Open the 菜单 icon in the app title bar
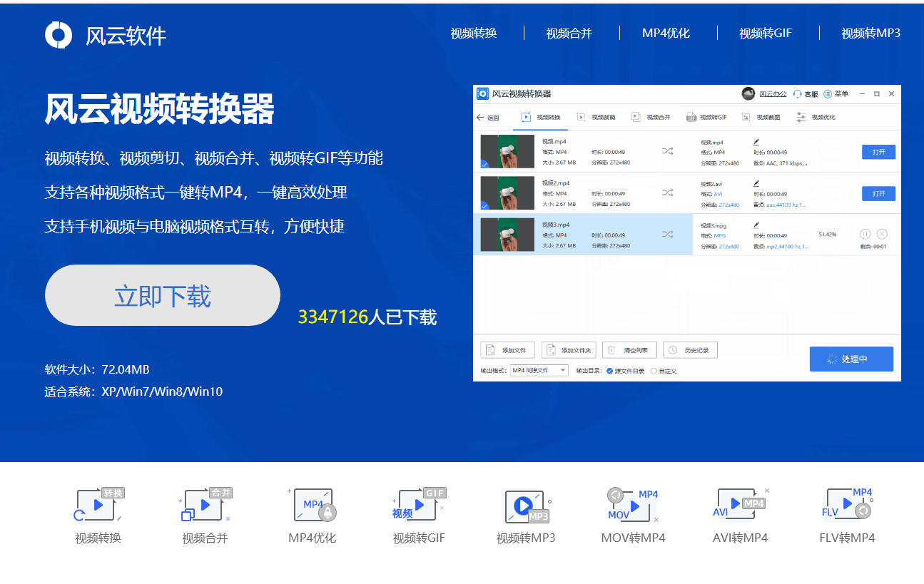The width and height of the screenshot is (924, 584). pos(828,94)
